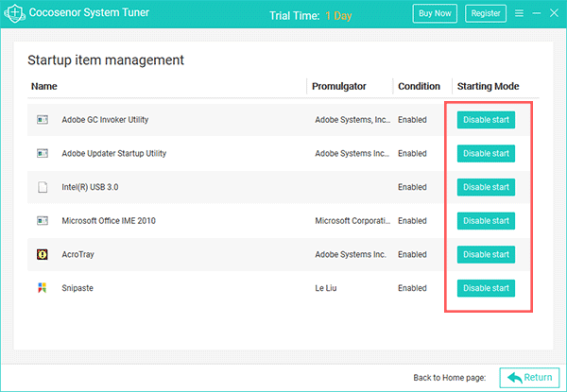
Task: Disable start for AcroTray
Action: click(x=486, y=254)
